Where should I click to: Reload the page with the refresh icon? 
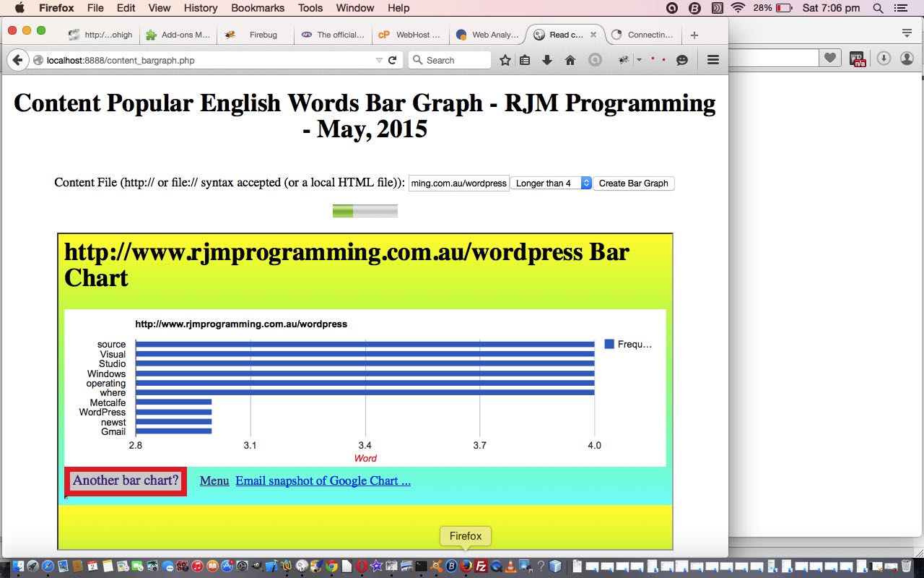click(393, 61)
